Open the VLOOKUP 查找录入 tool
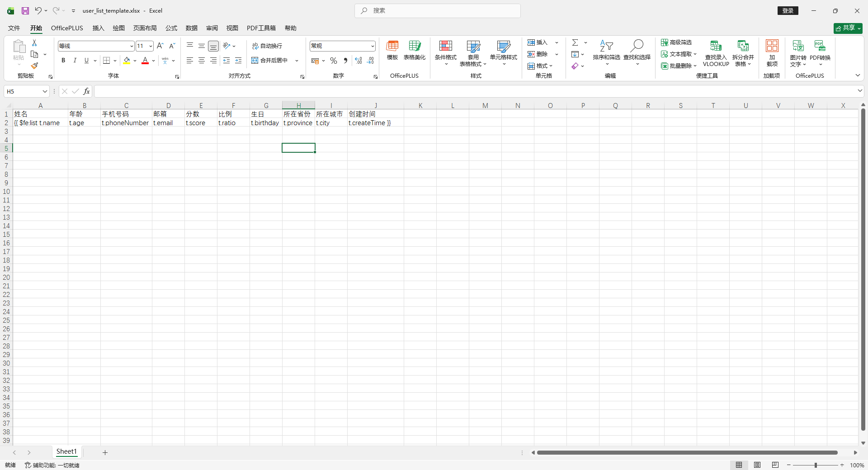The image size is (868, 470). point(716,46)
